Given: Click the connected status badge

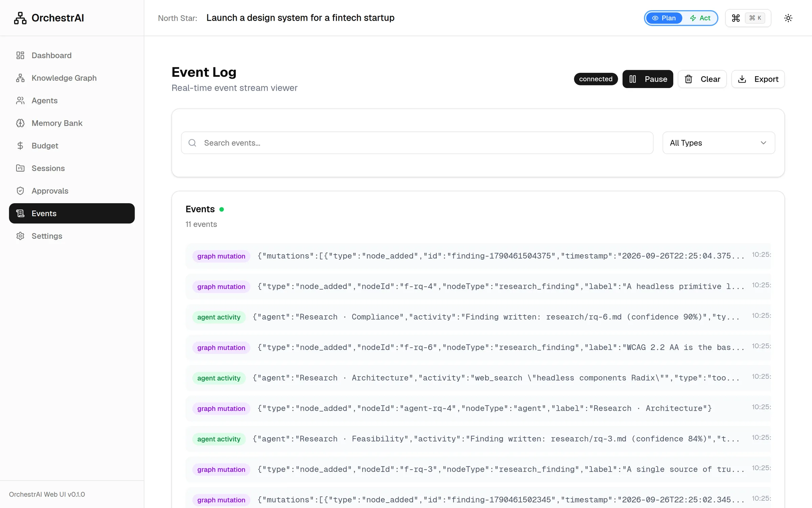Looking at the screenshot, I should click(595, 79).
